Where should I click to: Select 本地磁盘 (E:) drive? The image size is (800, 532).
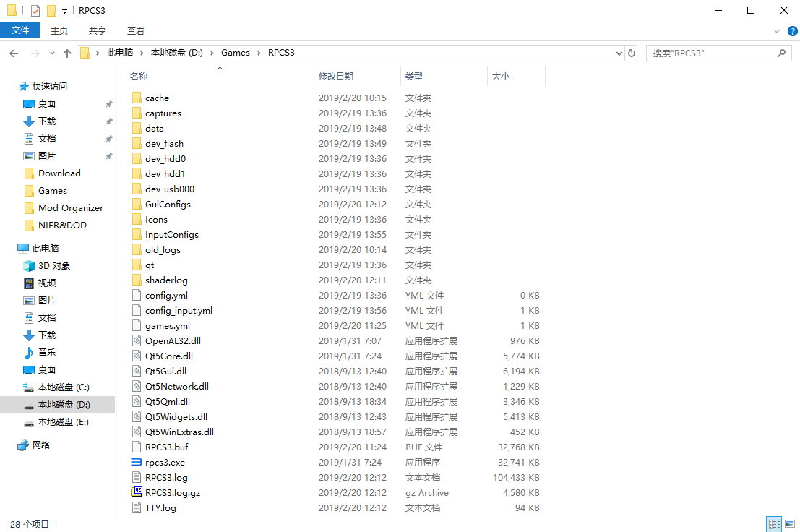coord(64,422)
